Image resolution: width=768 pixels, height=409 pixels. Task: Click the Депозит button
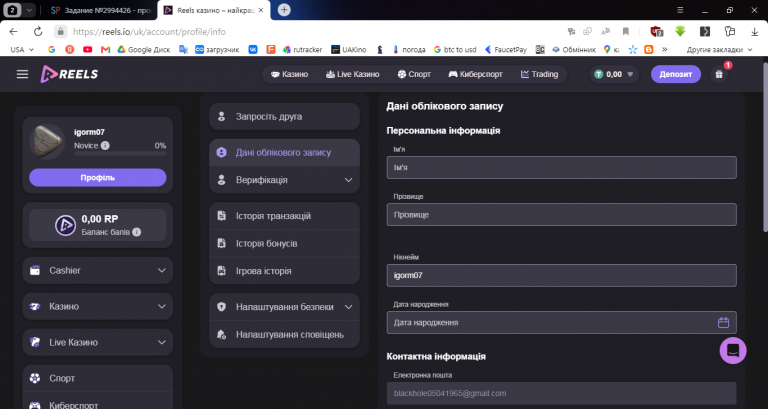pos(676,74)
